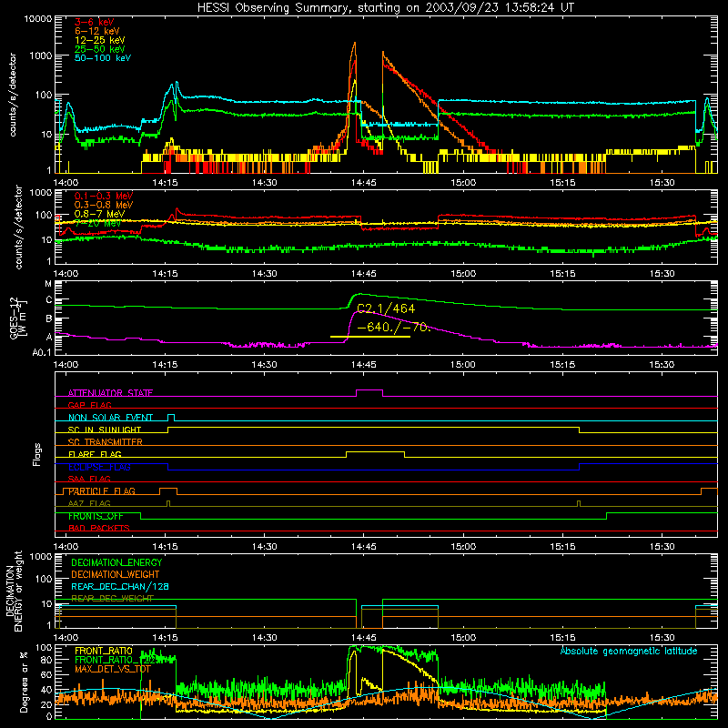Image resolution: width=728 pixels, height=728 pixels.
Task: Click the BAD_PACKETS flag label
Action: pos(99,528)
